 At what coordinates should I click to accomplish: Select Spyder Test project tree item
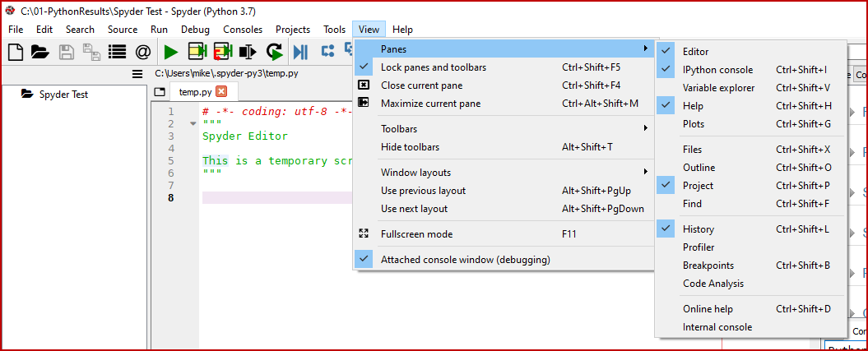pyautogui.click(x=63, y=95)
